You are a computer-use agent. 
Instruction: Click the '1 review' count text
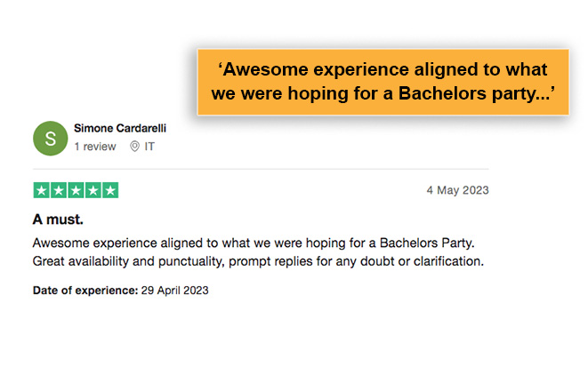pos(95,147)
